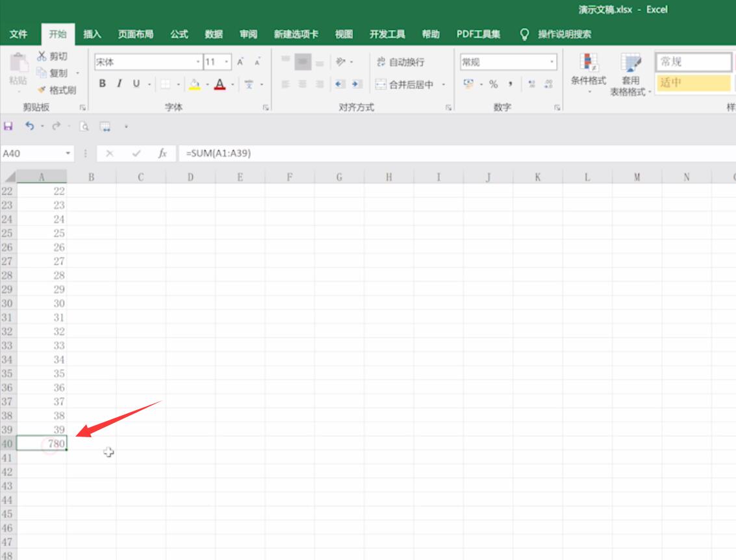Toggle wrap text (自动换行)

click(400, 62)
